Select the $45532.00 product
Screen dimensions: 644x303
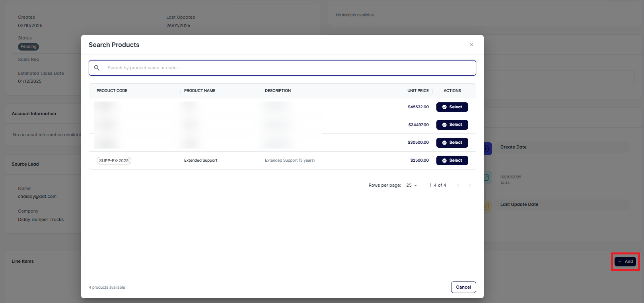click(x=452, y=107)
